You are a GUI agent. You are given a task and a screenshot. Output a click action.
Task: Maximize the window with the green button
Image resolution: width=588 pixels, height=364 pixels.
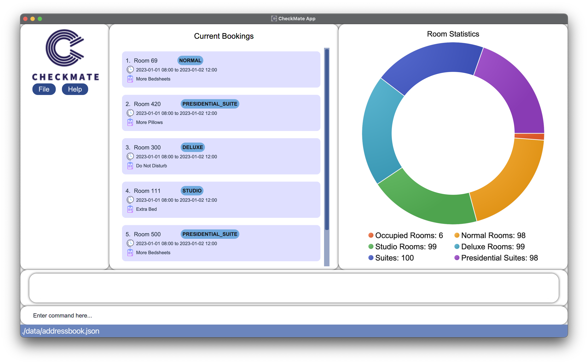click(x=40, y=19)
